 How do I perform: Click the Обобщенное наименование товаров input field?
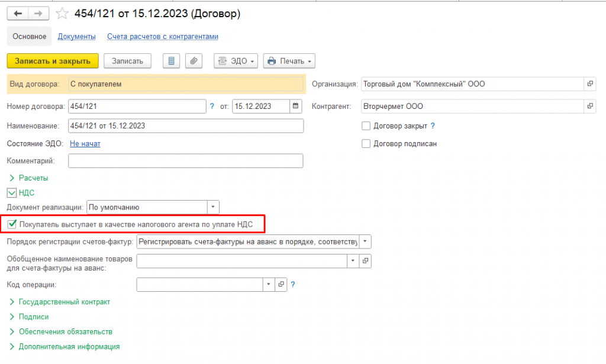(242, 261)
